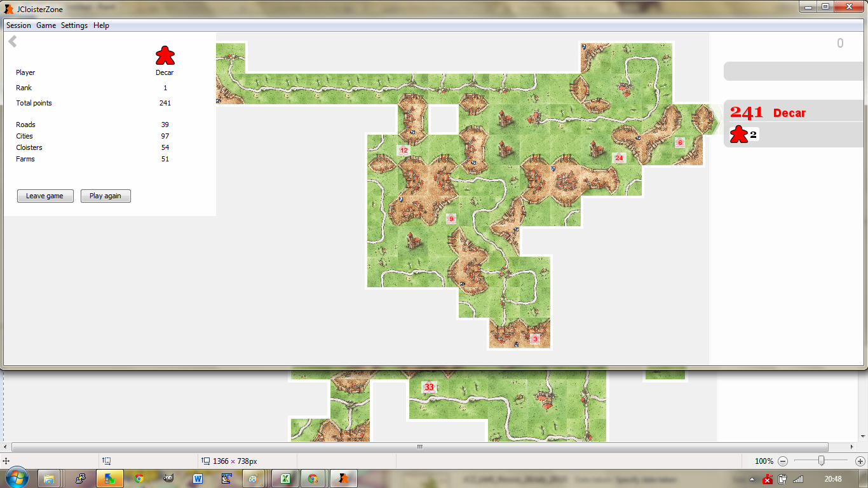Screen dimensions: 868x488
Task: Click the zoom in plus button
Action: 860,461
